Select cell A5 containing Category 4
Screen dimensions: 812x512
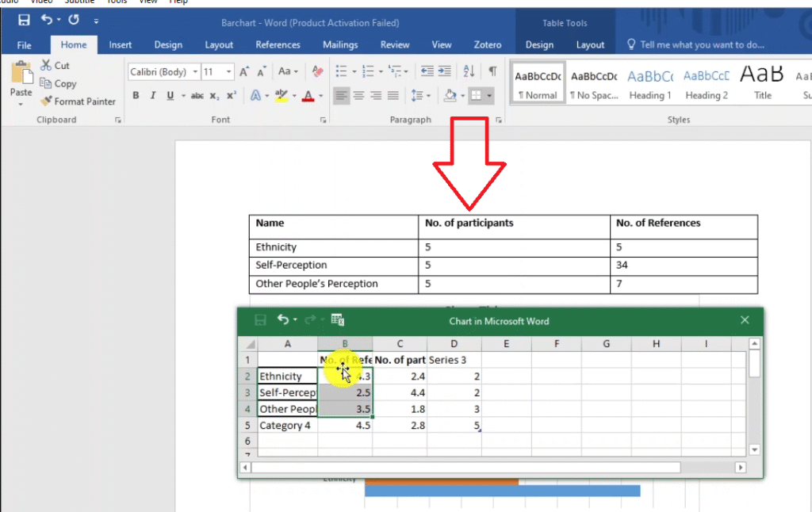click(287, 426)
